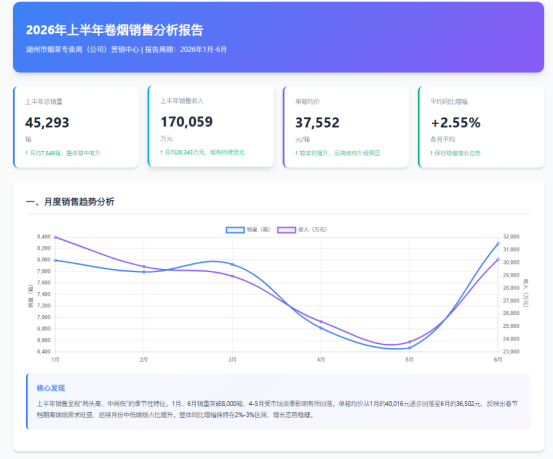Click the 2月 label on the x-axis
The height and width of the screenshot is (459, 553).
(x=144, y=360)
